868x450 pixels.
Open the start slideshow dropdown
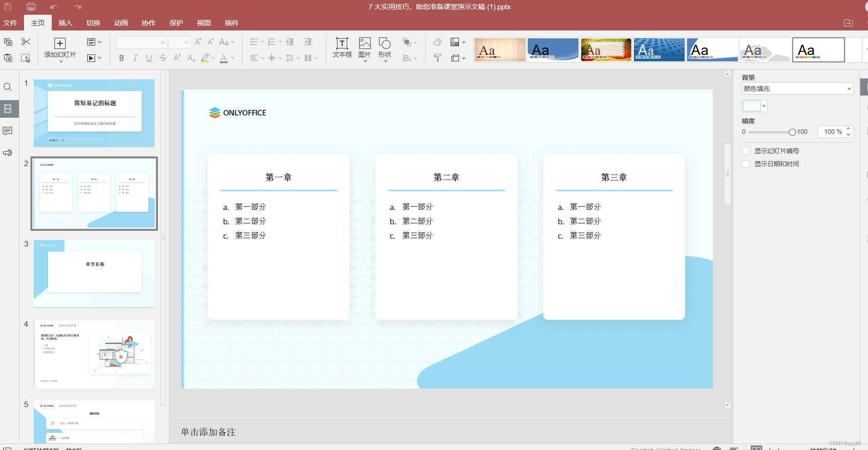coord(94,58)
